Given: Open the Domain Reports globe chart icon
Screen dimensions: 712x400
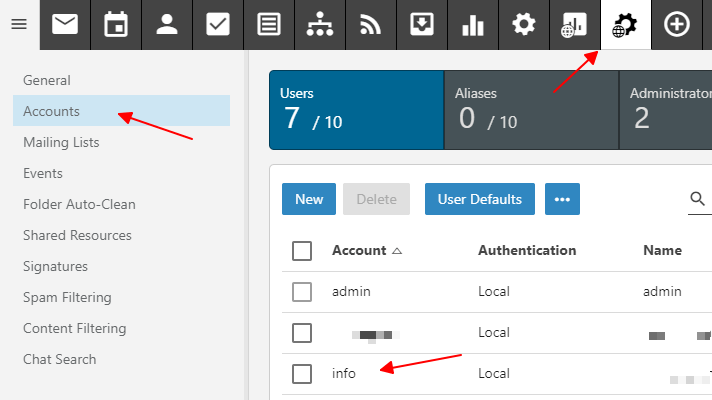Looking at the screenshot, I should (x=574, y=25).
